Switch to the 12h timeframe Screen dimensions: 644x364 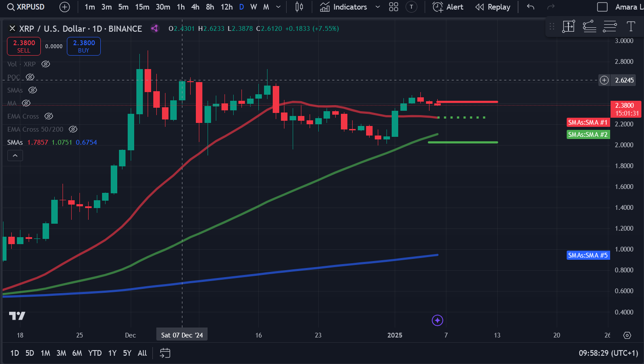tap(226, 7)
